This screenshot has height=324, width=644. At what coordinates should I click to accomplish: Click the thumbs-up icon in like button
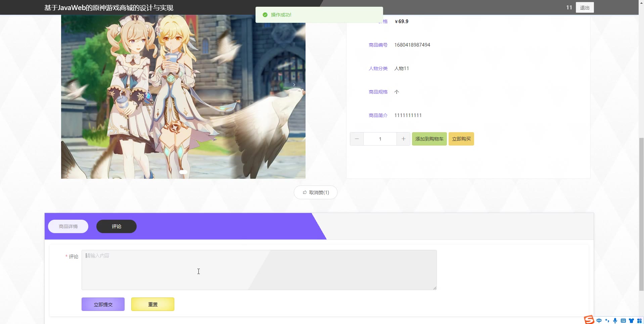(x=305, y=193)
